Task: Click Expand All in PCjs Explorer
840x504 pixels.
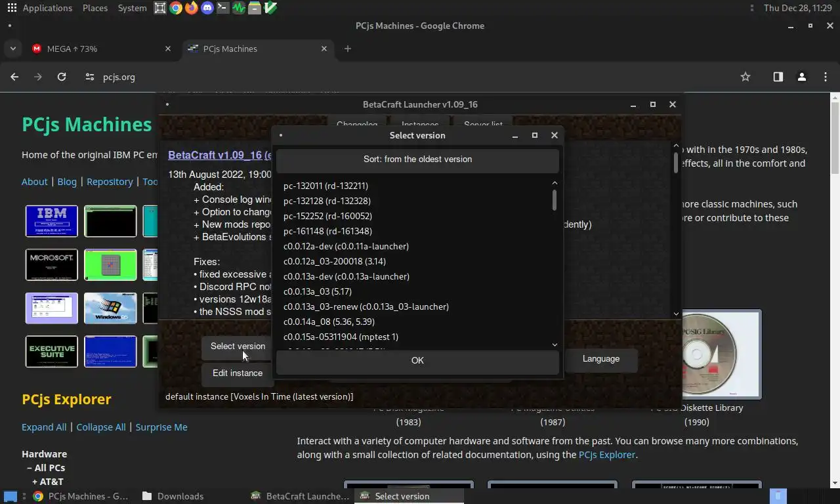Action: coord(44,427)
